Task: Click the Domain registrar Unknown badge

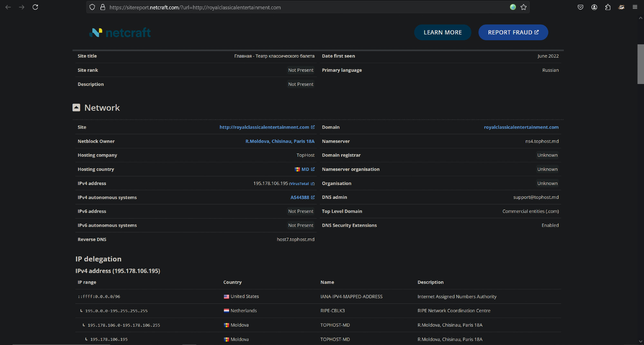Action: [x=547, y=155]
